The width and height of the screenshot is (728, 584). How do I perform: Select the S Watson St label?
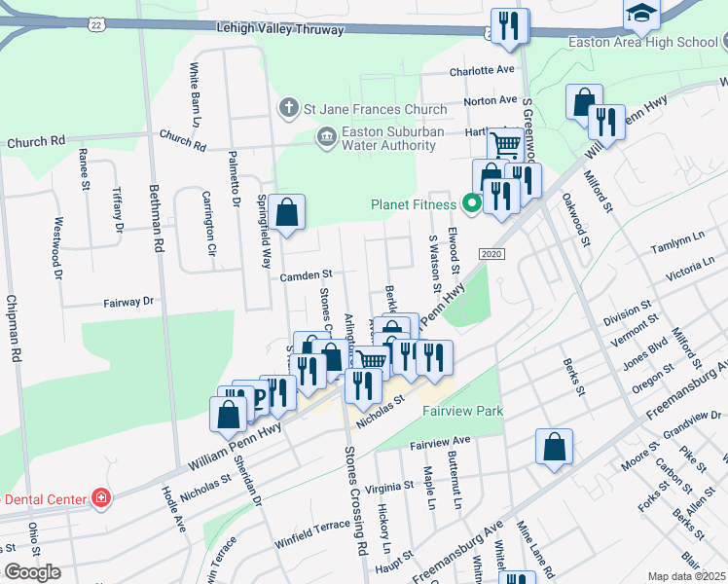[x=435, y=264]
